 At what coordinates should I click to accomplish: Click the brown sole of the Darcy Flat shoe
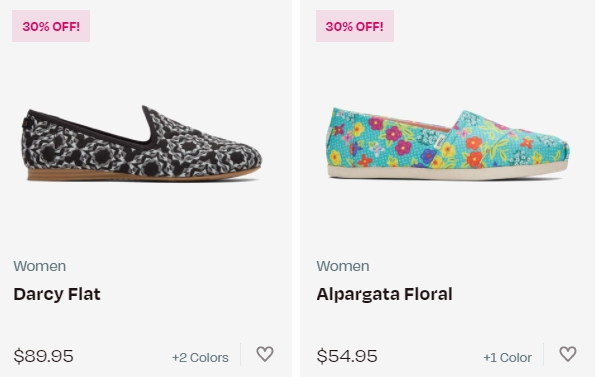click(143, 176)
